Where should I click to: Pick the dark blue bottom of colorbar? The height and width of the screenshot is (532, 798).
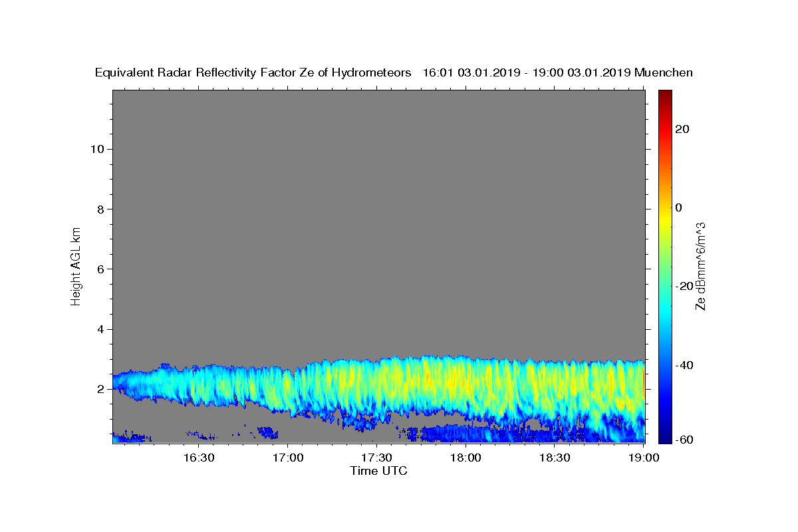(665, 438)
